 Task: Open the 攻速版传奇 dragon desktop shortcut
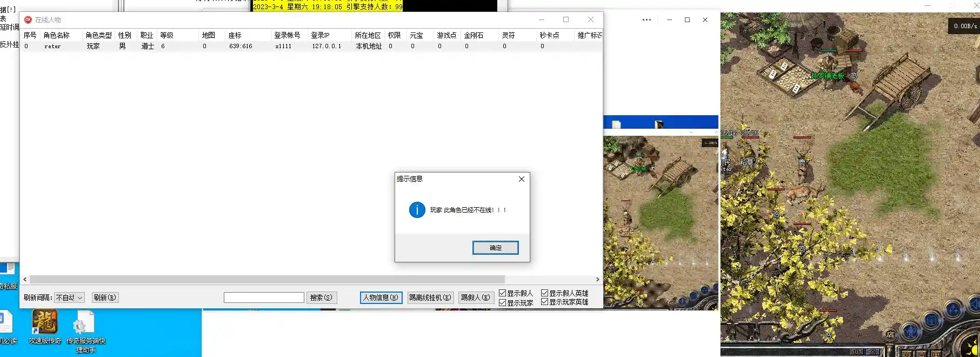(x=45, y=327)
